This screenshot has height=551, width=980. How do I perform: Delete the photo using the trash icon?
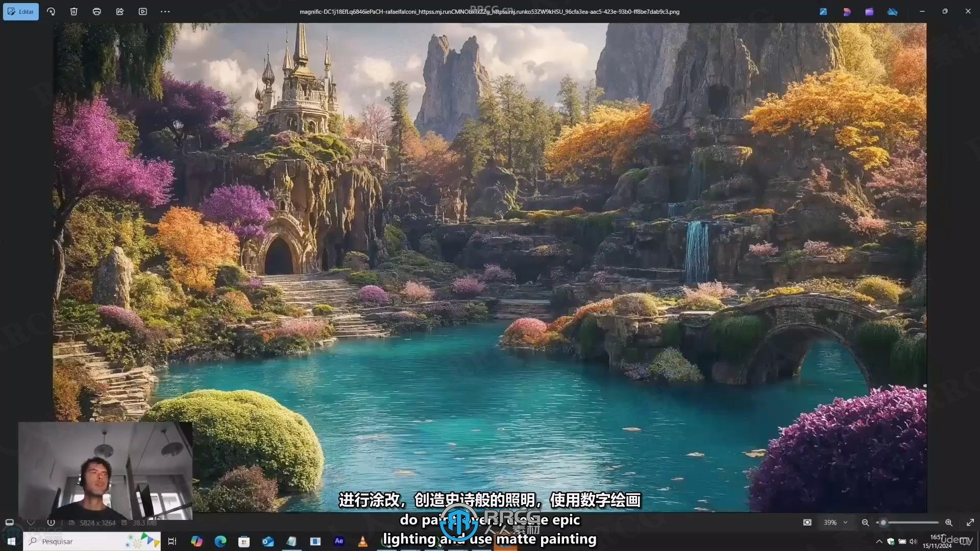tap(74, 11)
